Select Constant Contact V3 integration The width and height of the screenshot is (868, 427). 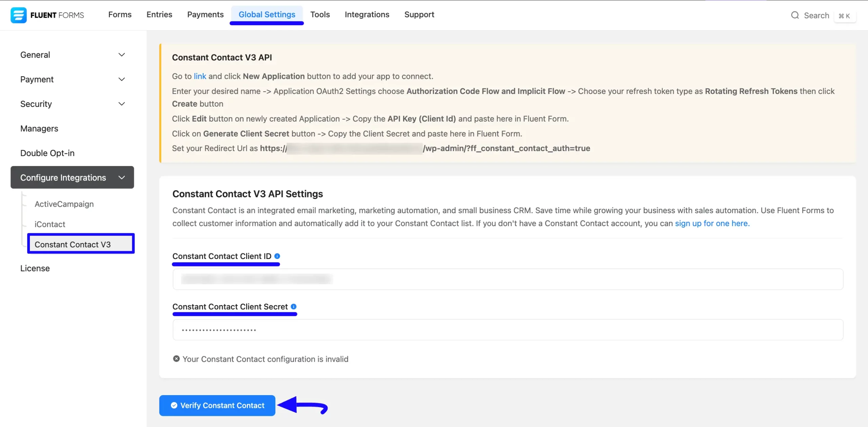tap(81, 244)
